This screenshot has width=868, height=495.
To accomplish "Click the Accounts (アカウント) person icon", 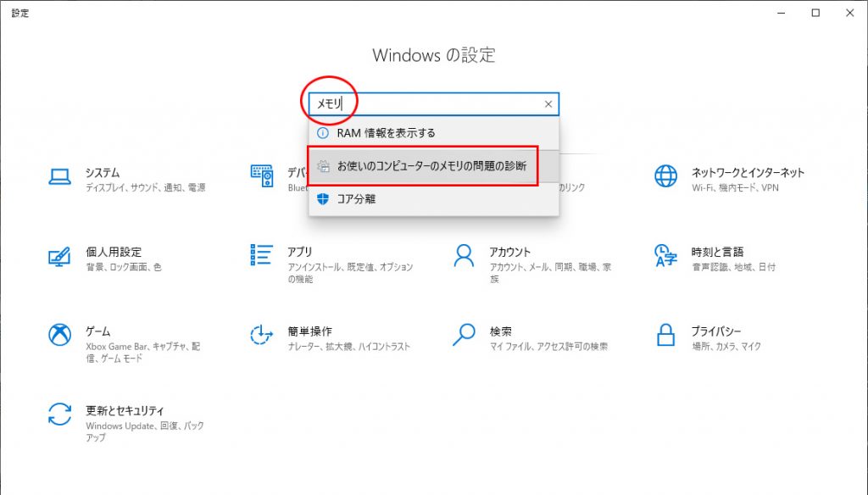I will pyautogui.click(x=464, y=256).
